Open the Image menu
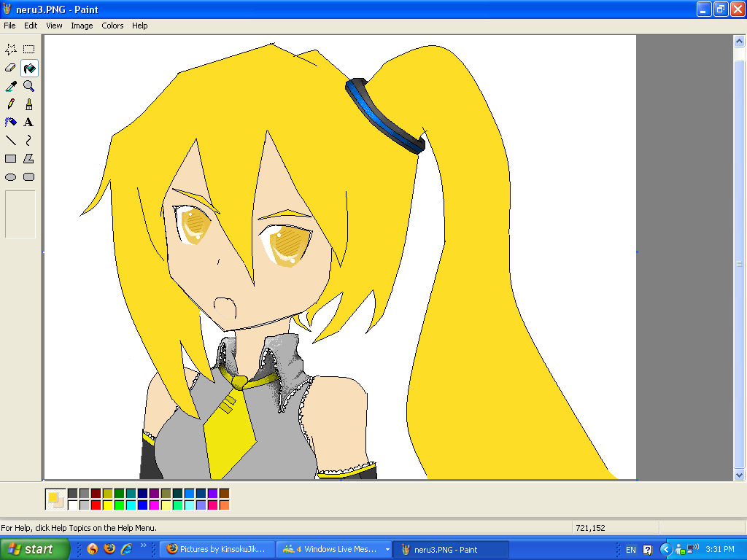 pos(82,26)
